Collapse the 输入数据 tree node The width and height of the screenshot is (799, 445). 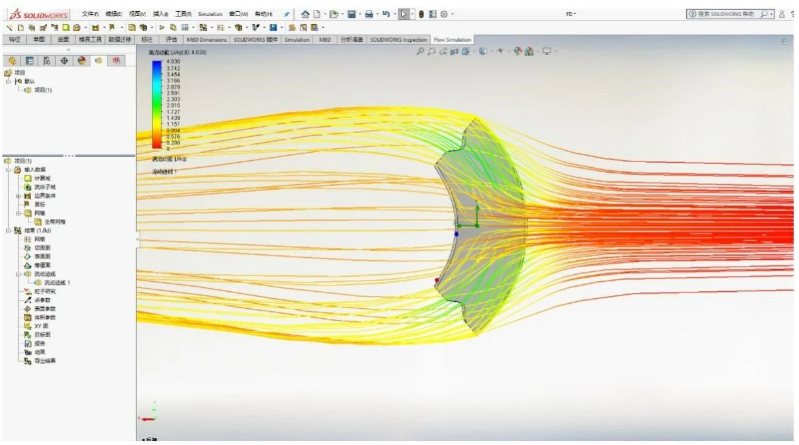[x=8, y=170]
